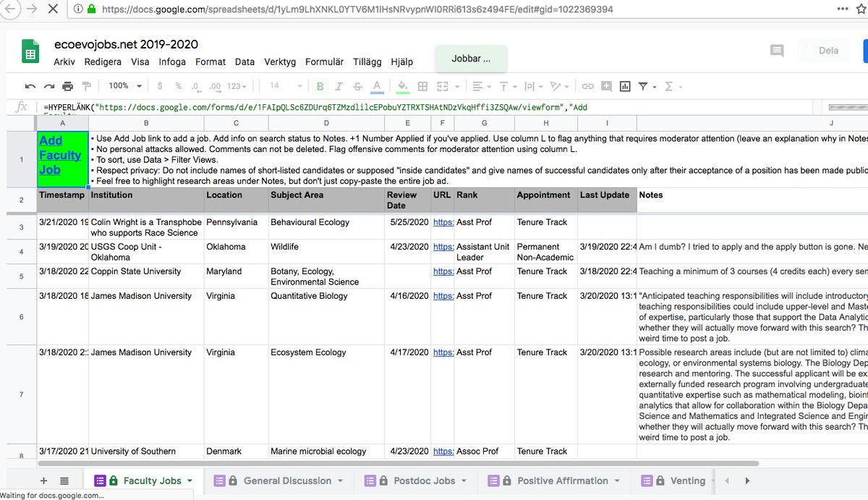Open the Format menu

(x=210, y=62)
